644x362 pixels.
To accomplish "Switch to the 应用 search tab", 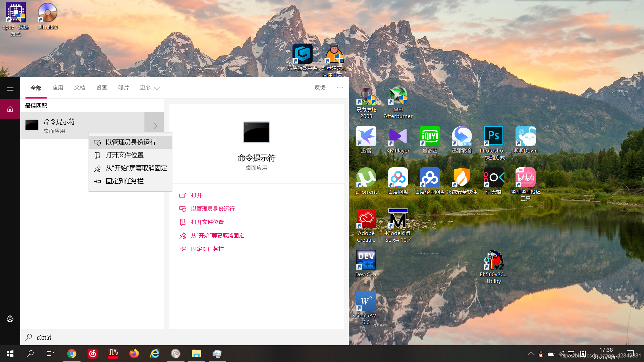I will (x=58, y=88).
